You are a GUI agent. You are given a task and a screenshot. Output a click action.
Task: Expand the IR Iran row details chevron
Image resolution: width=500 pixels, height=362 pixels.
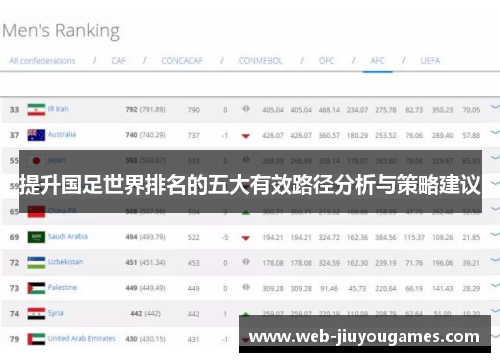(x=495, y=107)
